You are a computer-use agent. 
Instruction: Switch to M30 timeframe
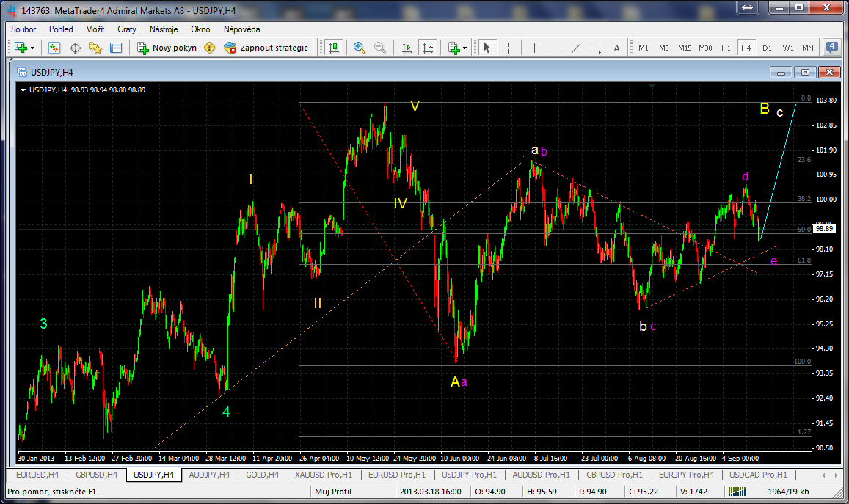705,48
